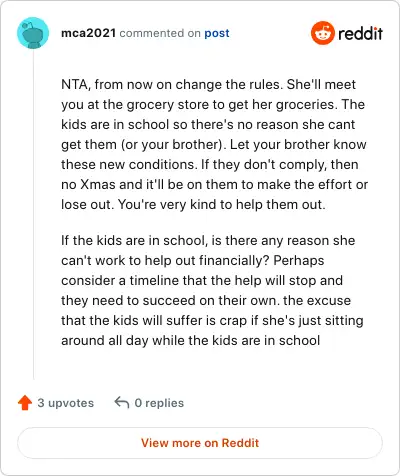The image size is (400, 476).
Task: Click the black "reddit" wordmark
Action: [x=360, y=33]
